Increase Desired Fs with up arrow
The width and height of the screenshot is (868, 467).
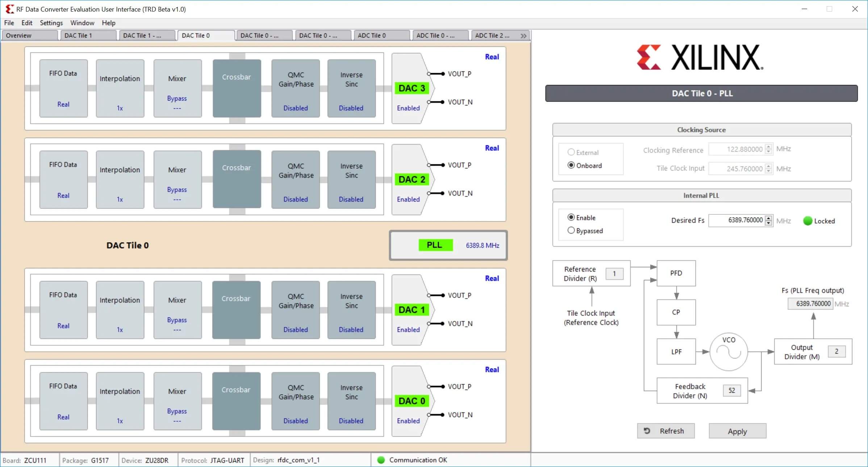769,218
